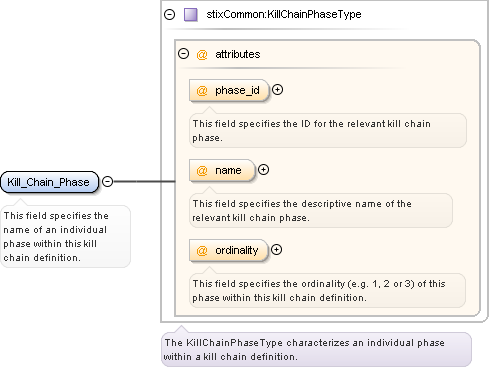Select the name attribute node

[222, 170]
